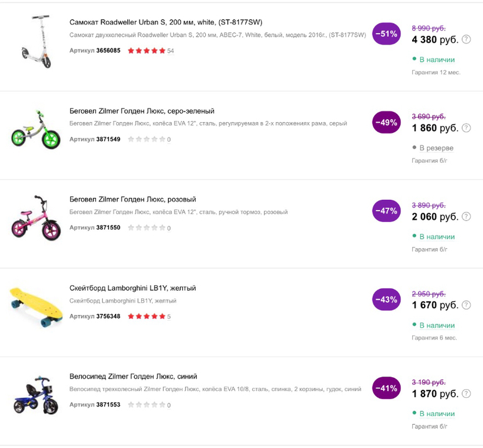Click help icon next to 2 060 руб.
483x448 pixels.
click(x=466, y=217)
